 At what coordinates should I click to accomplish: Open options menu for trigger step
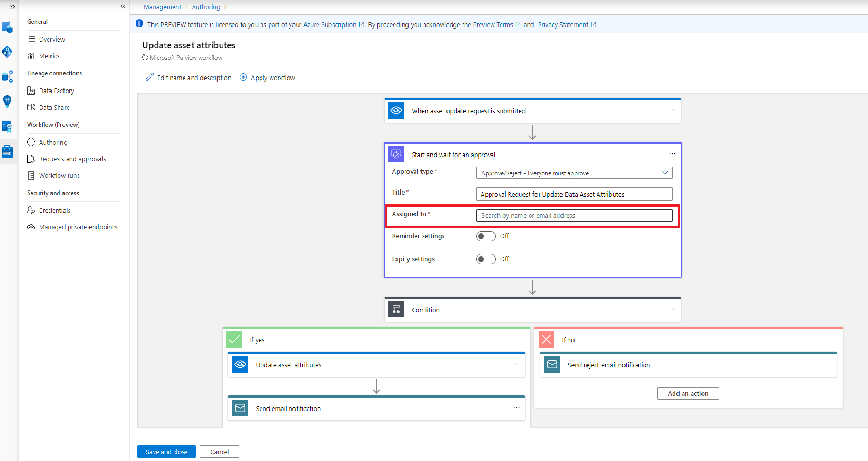coord(672,110)
